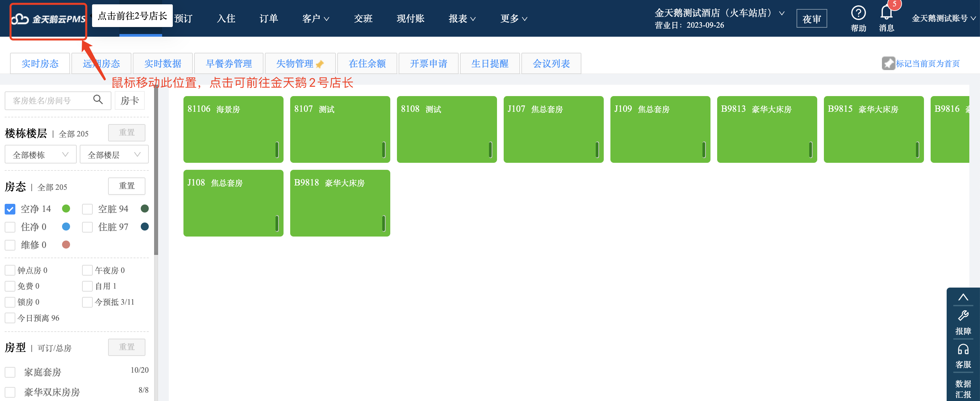980x401 pixels.
Task: Switch to the 开票申请 tab
Action: (428, 63)
